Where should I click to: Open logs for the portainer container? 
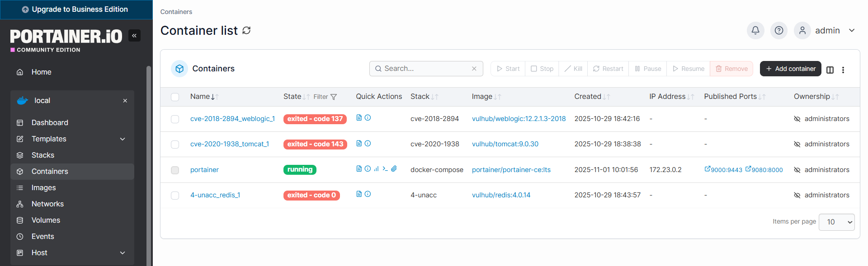pos(359,168)
